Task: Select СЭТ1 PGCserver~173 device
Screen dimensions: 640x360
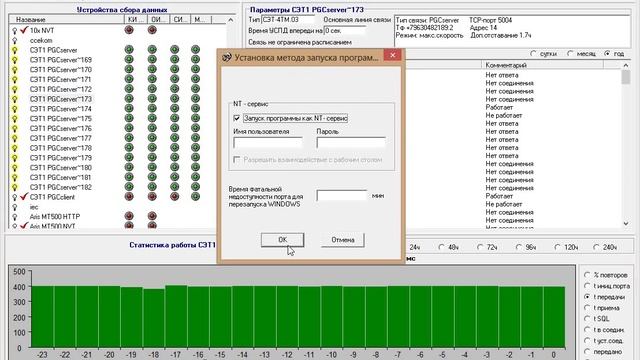Action: coord(61,99)
